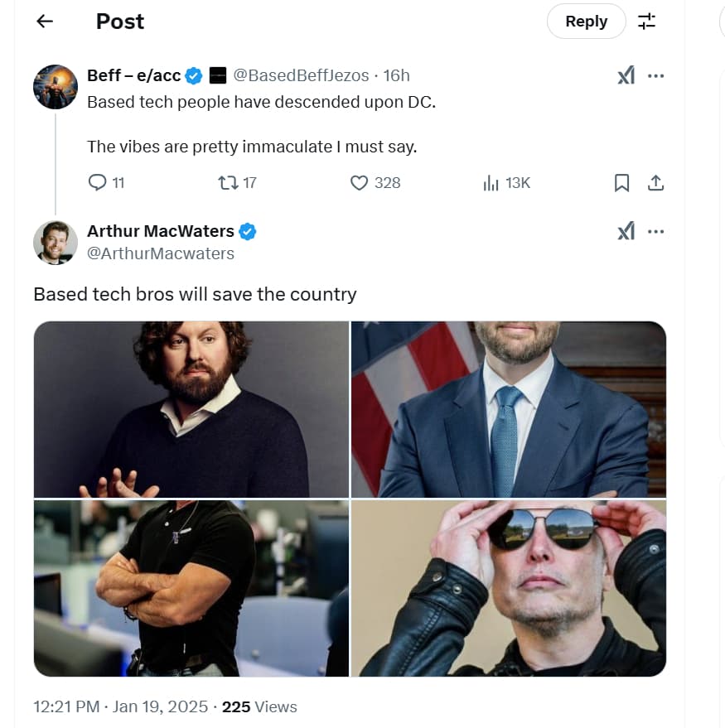Click the Grok icon on Arthur's reply
Viewport: 725px width, 728px height.
pos(626,230)
